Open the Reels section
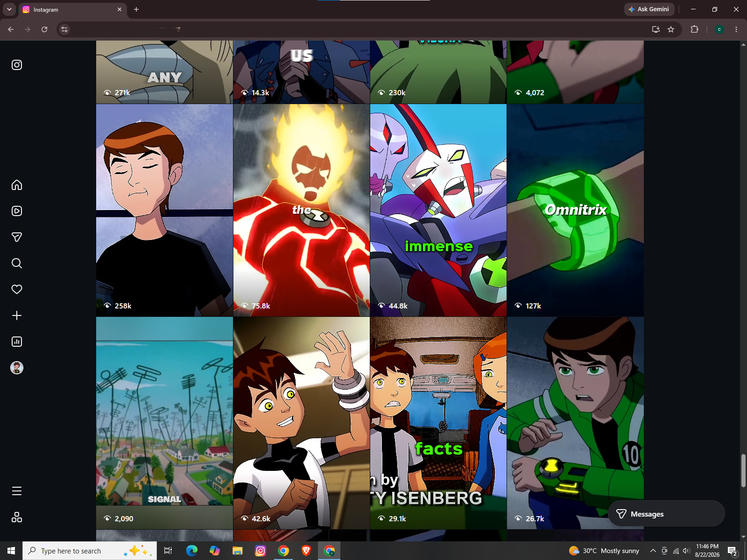 [x=17, y=211]
